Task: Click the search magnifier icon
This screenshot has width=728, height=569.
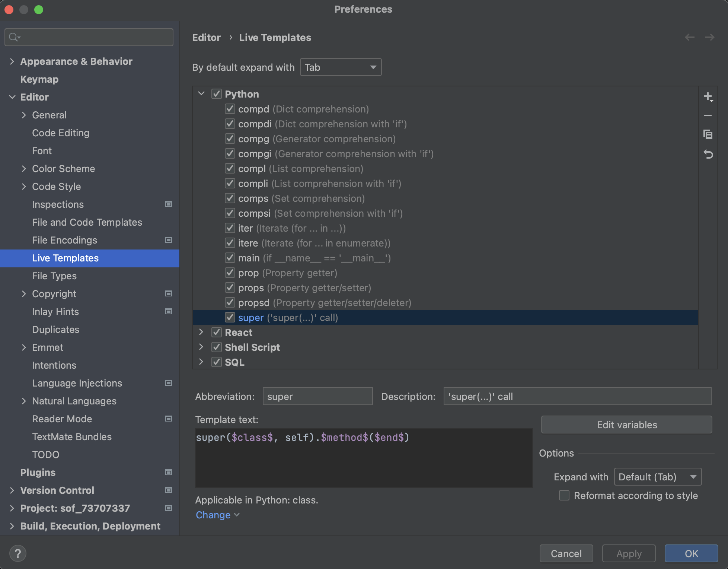Action: (x=14, y=37)
